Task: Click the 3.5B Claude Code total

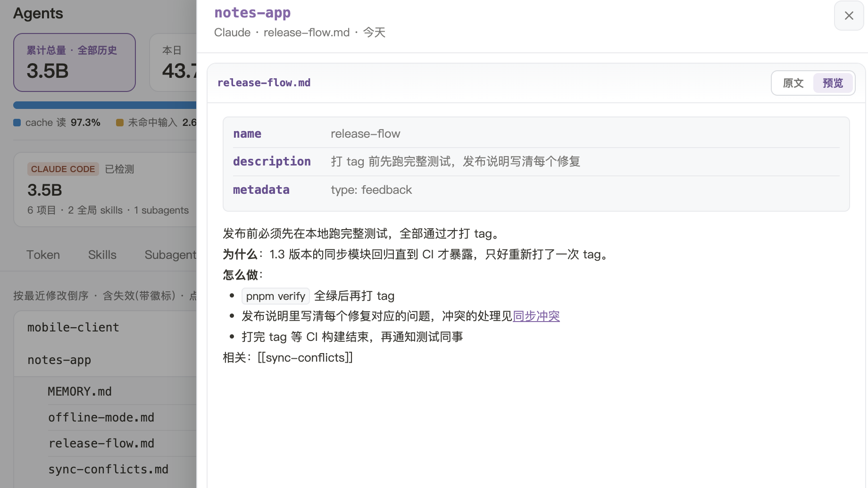Action: pyautogui.click(x=45, y=190)
